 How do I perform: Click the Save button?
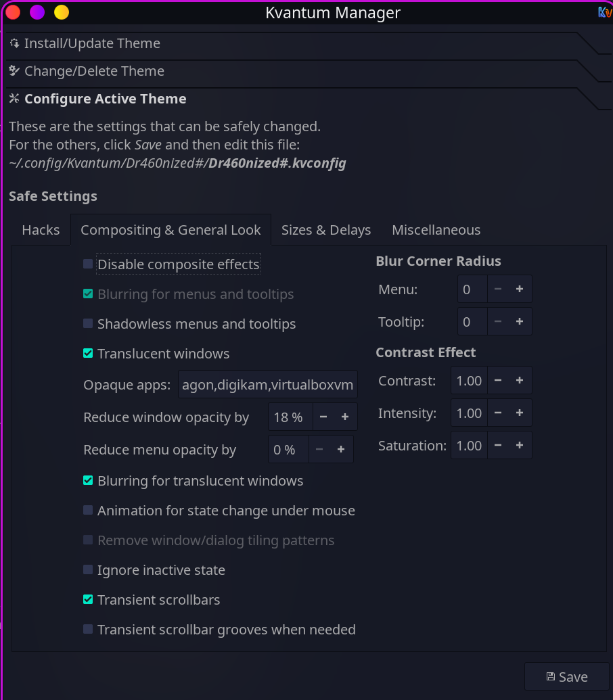(567, 677)
